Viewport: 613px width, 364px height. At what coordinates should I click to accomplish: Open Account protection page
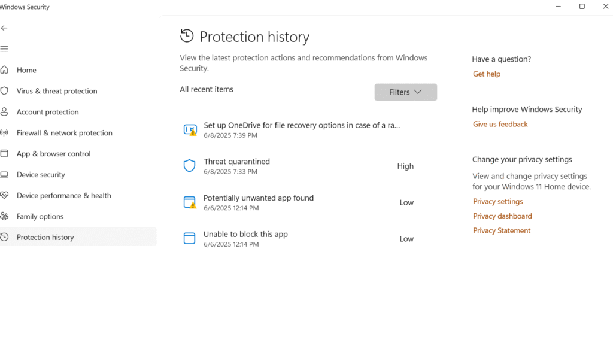[48, 112]
